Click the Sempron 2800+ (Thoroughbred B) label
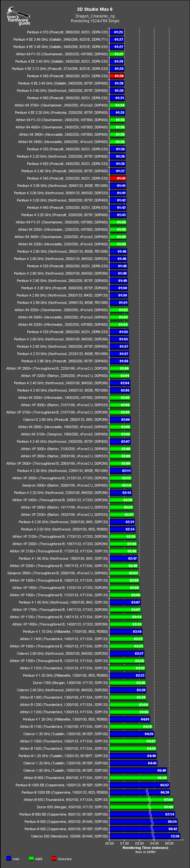This screenshot has width=190, height=868. pos(58,573)
